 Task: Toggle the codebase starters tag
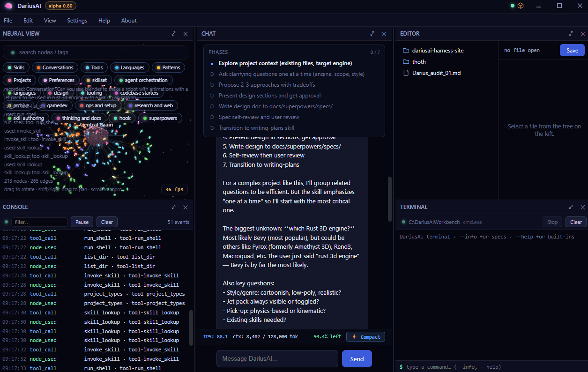point(136,93)
